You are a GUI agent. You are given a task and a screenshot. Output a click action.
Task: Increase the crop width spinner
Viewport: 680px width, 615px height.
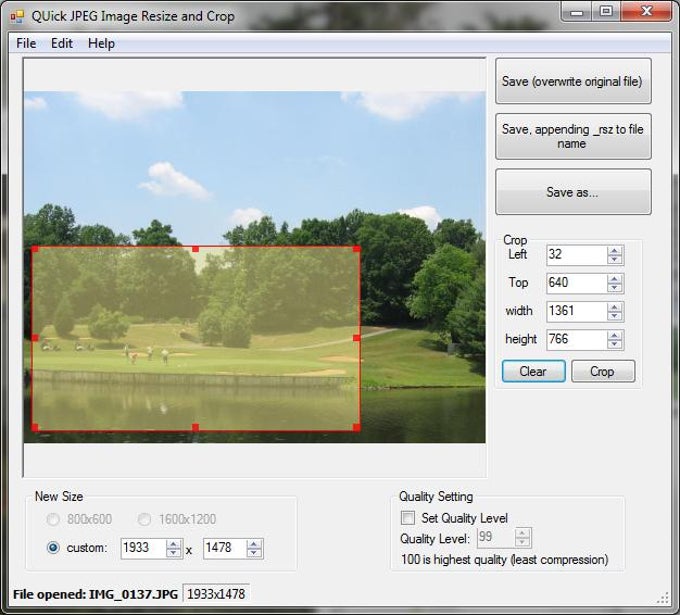coord(615,306)
